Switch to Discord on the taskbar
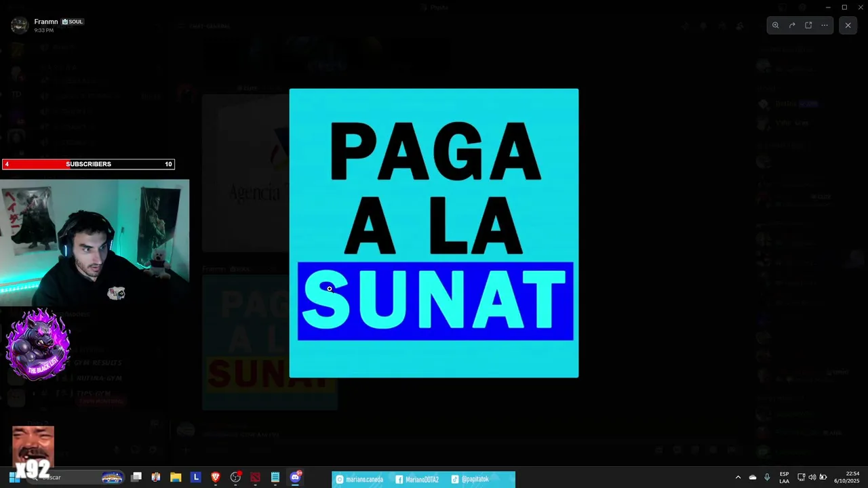The width and height of the screenshot is (868, 488). point(295,477)
